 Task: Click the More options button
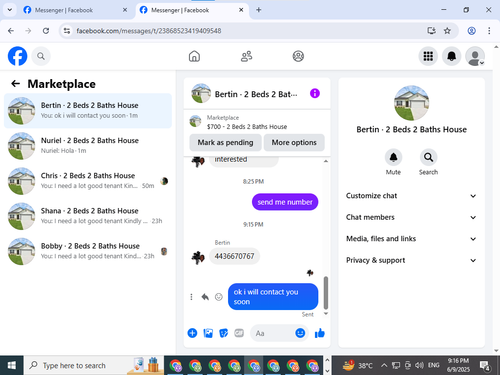coord(294,142)
